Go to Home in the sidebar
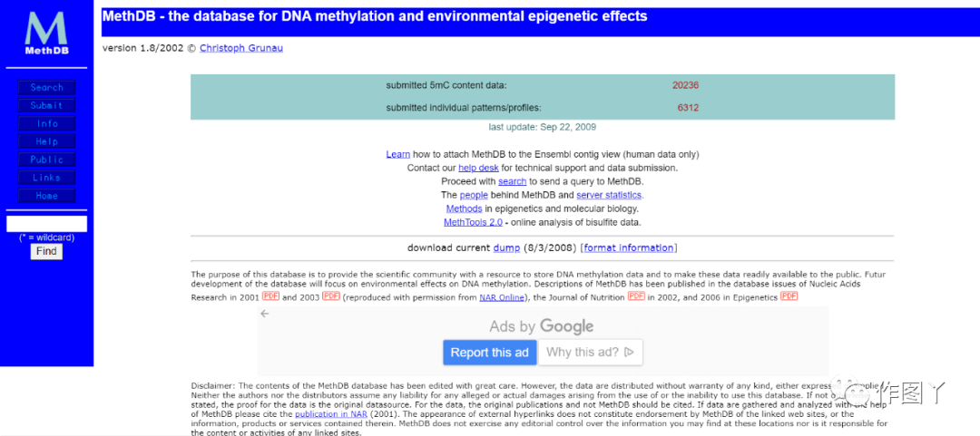 pos(46,197)
